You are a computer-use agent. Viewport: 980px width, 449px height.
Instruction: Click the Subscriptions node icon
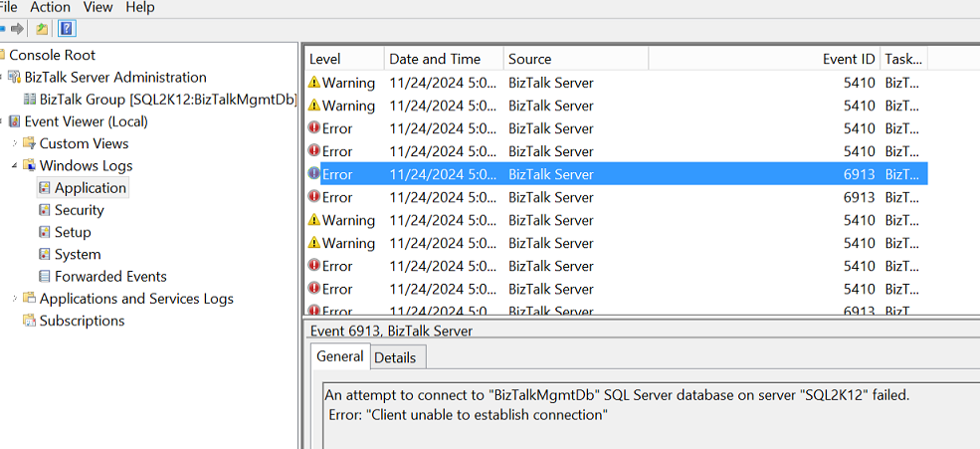pyautogui.click(x=30, y=321)
